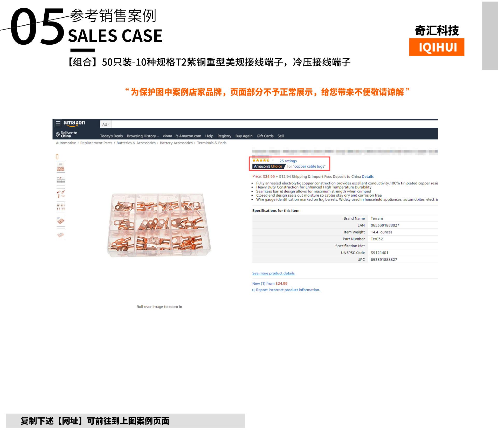Click the orange IQIHUI brand logo
498x448 pixels.
pyautogui.click(x=437, y=47)
